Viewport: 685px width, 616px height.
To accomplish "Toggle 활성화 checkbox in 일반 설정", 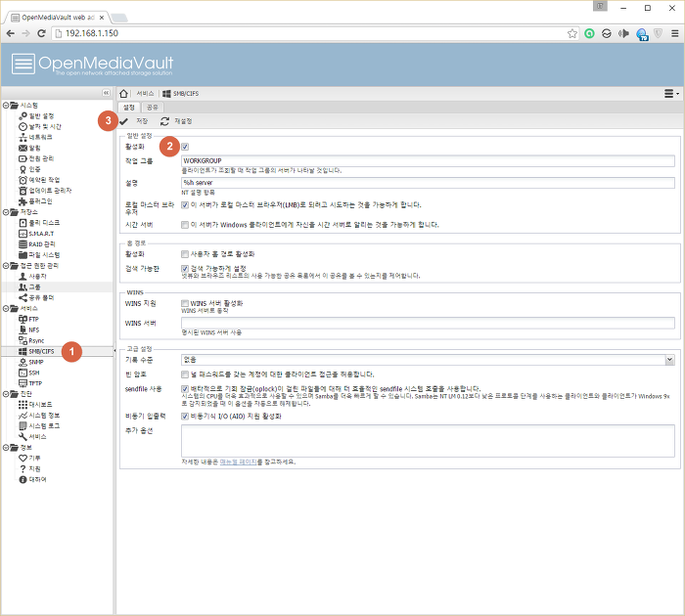I will [x=185, y=147].
